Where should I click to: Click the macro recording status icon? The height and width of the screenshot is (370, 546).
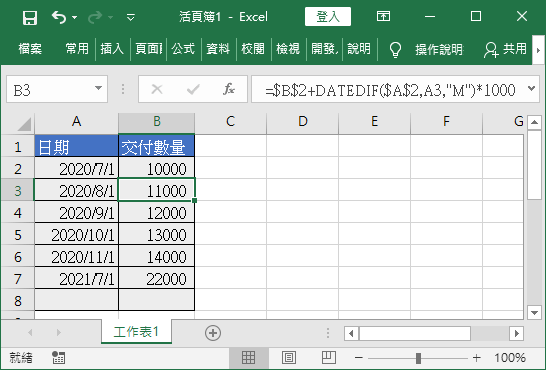coord(58,357)
